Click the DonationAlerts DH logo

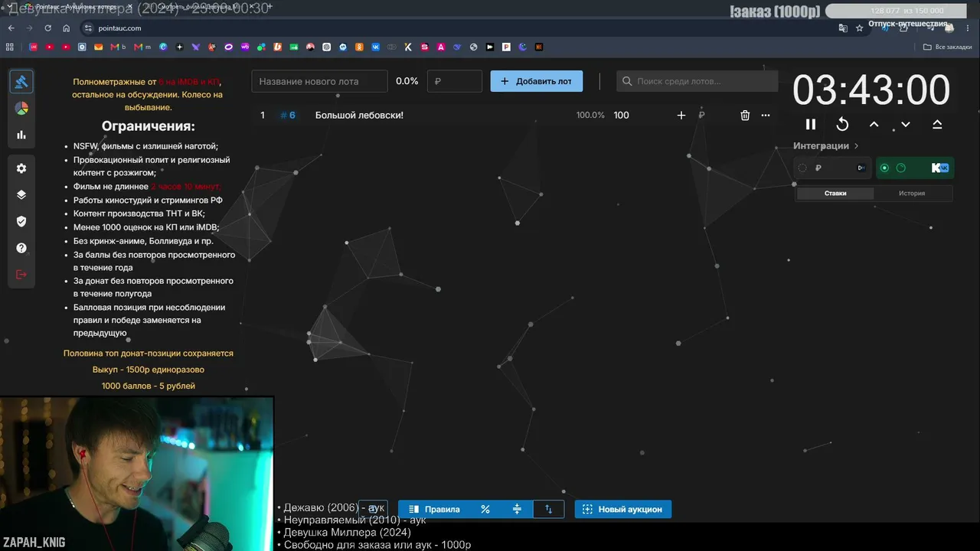click(x=861, y=168)
